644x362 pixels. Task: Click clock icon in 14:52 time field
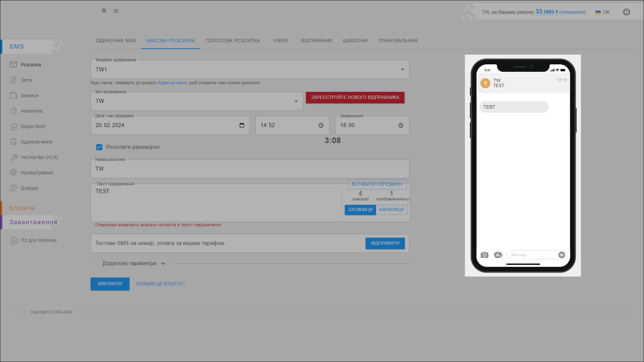(x=321, y=125)
